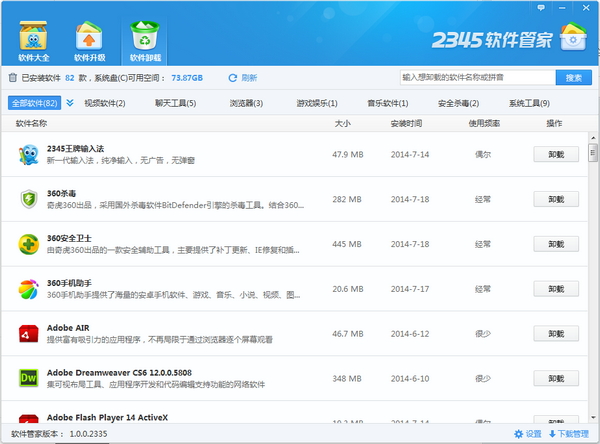
Task: Open the 软件升级 software upgrade icon
Action: click(x=89, y=36)
